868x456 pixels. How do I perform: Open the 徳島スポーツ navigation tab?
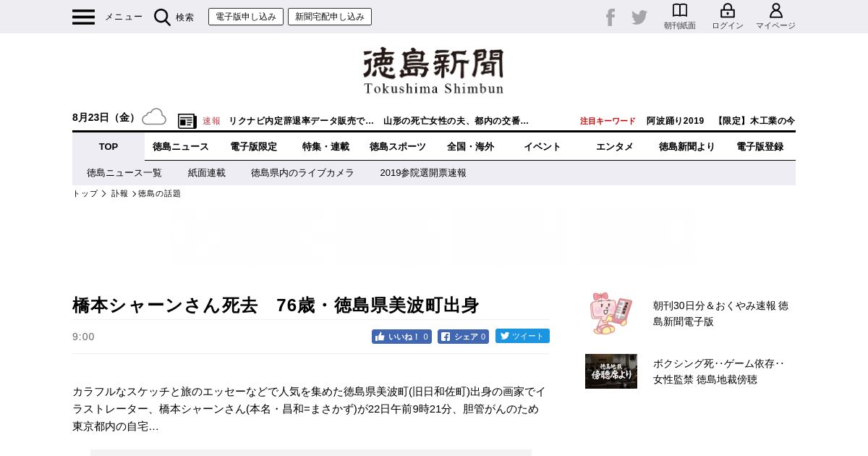point(398,146)
